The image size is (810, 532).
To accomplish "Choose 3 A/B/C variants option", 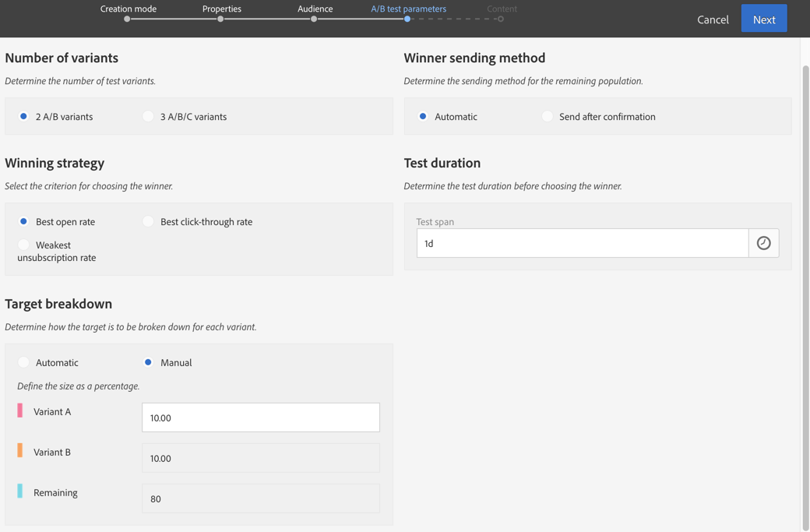I will point(149,117).
